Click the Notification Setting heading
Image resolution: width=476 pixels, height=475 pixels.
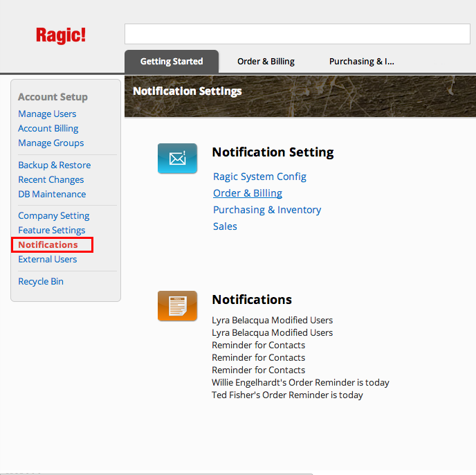pyautogui.click(x=273, y=152)
